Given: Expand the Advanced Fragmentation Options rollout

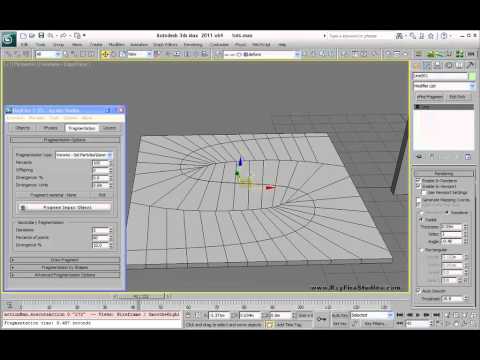Looking at the screenshot, I should (65, 275).
